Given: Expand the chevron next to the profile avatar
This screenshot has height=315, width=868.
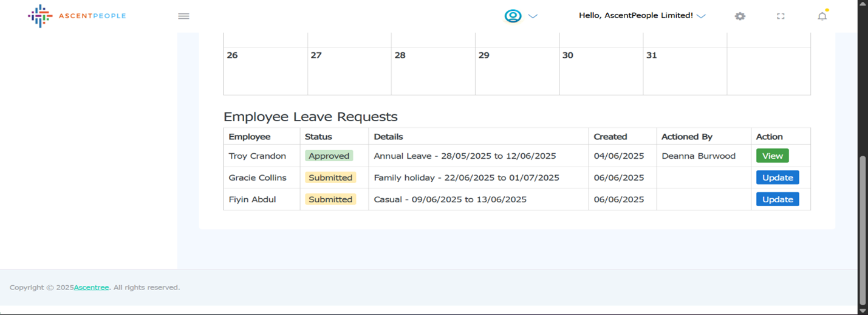Looking at the screenshot, I should [x=533, y=16].
